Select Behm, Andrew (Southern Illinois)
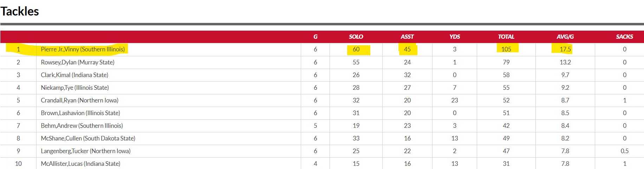Viewport: 644px width, 169px height. pyautogui.click(x=82, y=126)
